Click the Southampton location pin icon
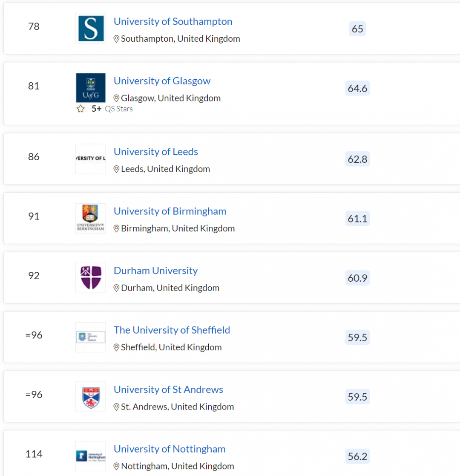460x476 pixels. pyautogui.click(x=116, y=39)
